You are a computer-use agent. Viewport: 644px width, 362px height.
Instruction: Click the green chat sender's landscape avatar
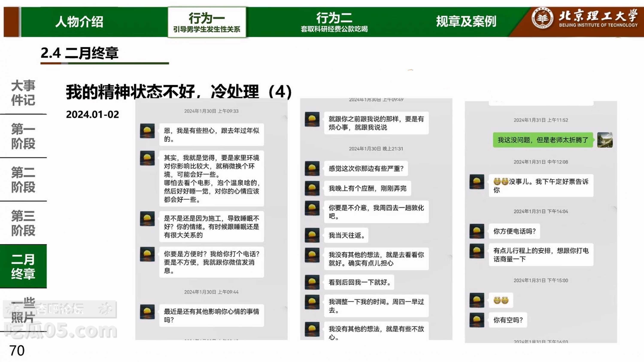[x=605, y=140]
